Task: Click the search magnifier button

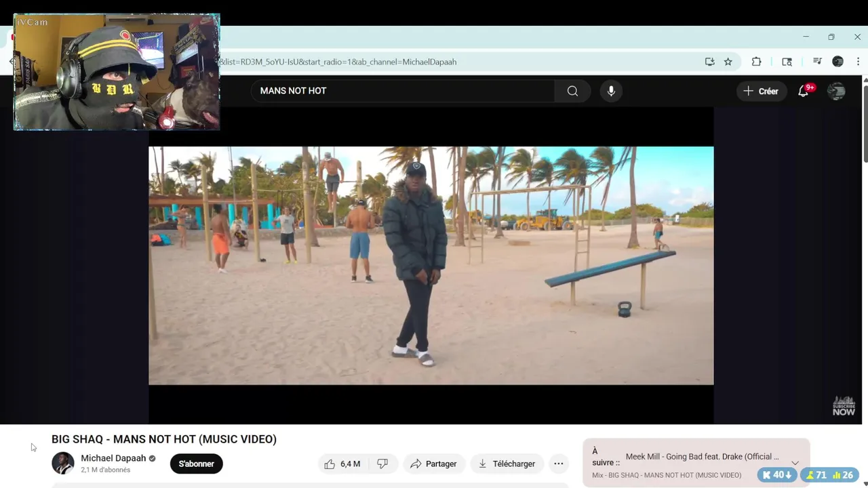Action: pos(572,91)
